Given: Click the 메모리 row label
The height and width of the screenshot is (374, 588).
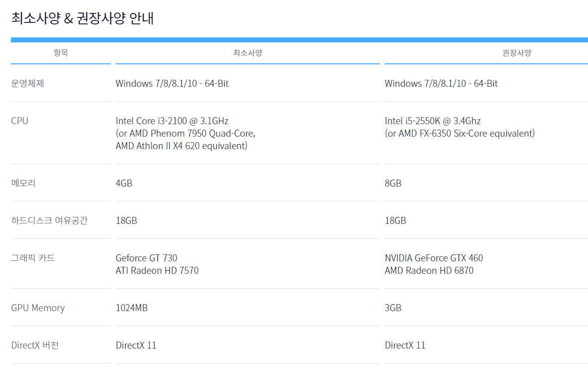Looking at the screenshot, I should 23,183.
